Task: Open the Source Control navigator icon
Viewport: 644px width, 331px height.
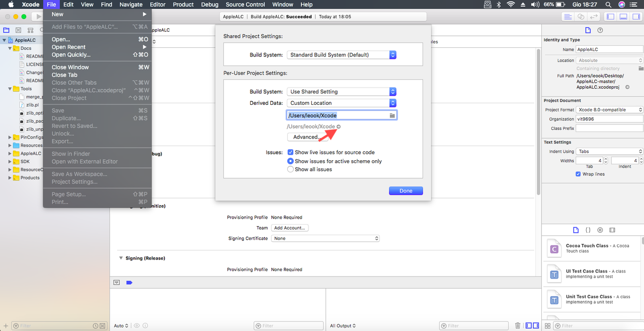Action: tap(18, 30)
